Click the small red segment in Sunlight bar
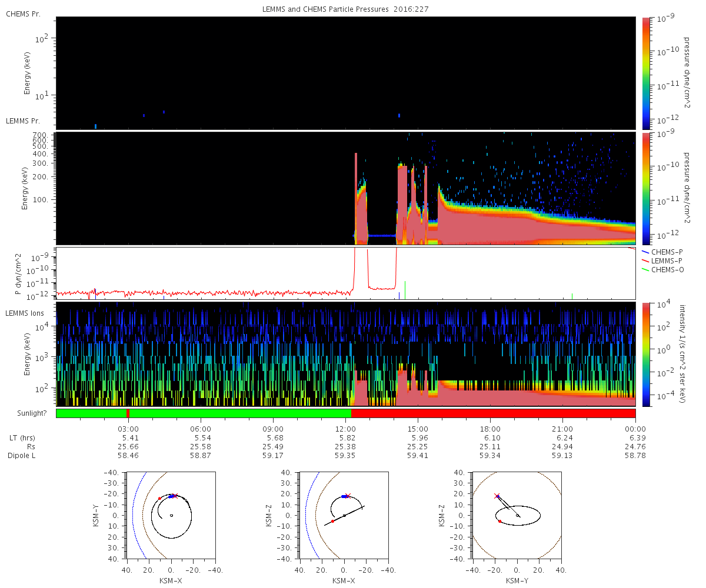706x588 pixels. [x=128, y=413]
